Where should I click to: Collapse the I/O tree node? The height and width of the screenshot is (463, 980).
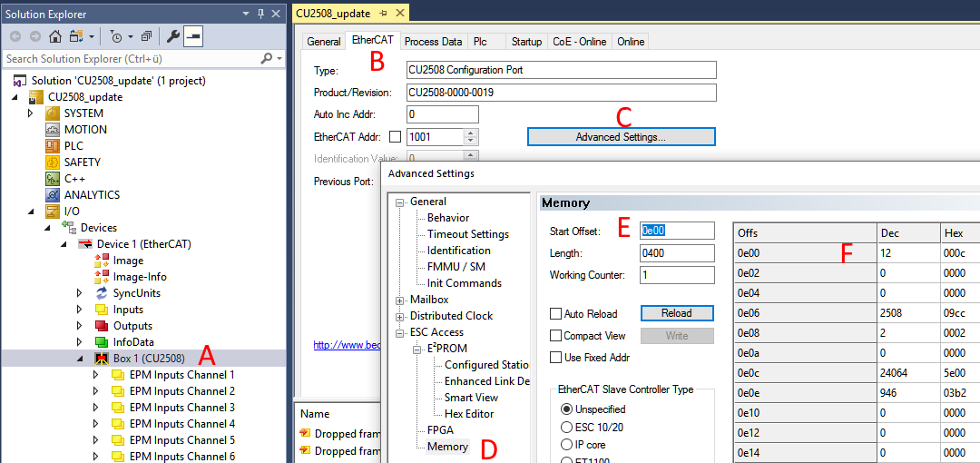pos(31,212)
